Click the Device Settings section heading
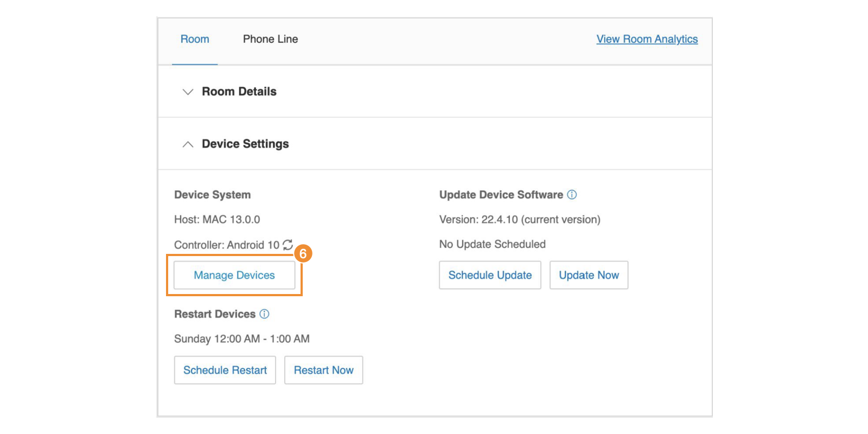This screenshot has width=868, height=434. [x=245, y=144]
